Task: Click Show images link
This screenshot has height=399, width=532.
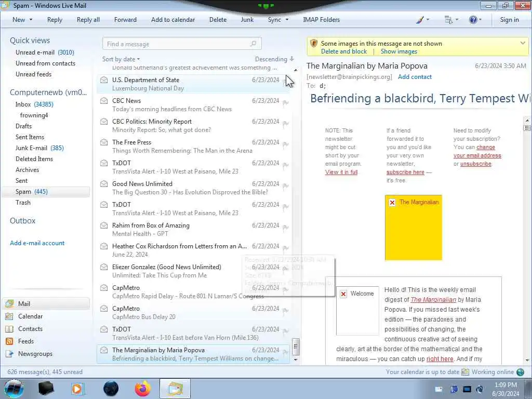Action: tap(398, 51)
